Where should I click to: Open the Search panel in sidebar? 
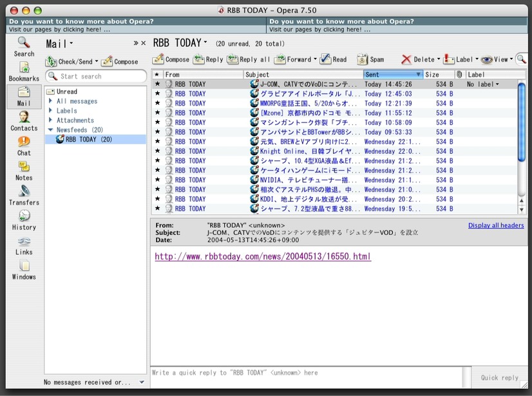pos(24,47)
